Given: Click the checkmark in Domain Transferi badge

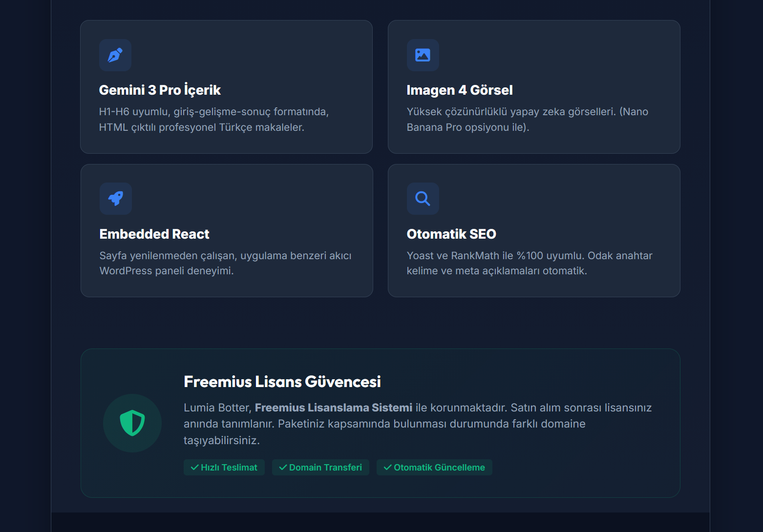Looking at the screenshot, I should (283, 468).
